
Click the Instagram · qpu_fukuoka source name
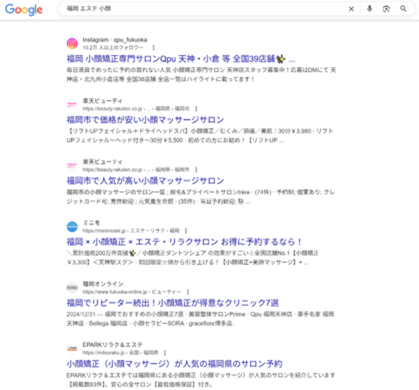(x=115, y=40)
